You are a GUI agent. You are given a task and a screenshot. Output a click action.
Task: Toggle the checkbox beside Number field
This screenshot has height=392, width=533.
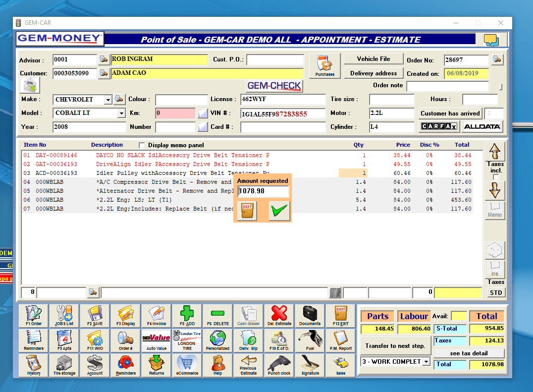click(x=203, y=127)
